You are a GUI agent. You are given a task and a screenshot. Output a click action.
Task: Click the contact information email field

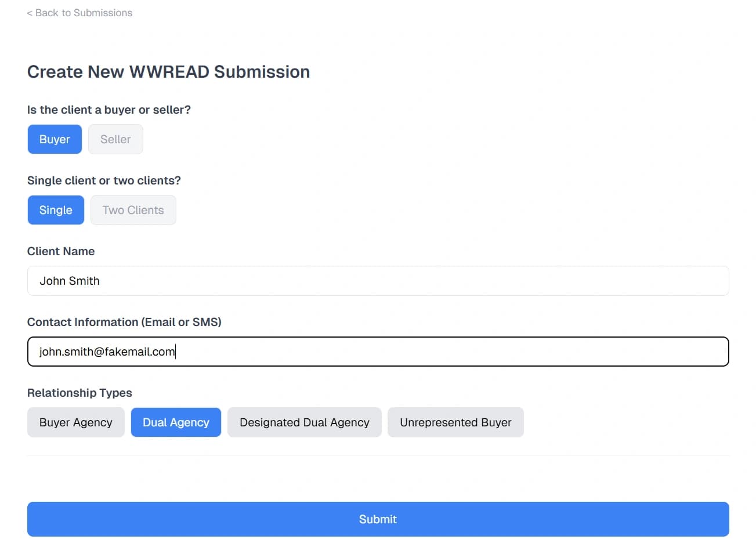tap(378, 352)
